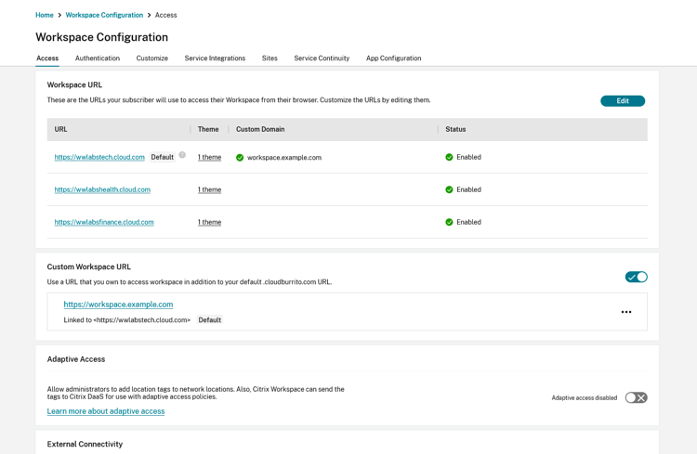The width and height of the screenshot is (697, 454).
Task: Click the info icon next to Default label
Action: tap(182, 156)
